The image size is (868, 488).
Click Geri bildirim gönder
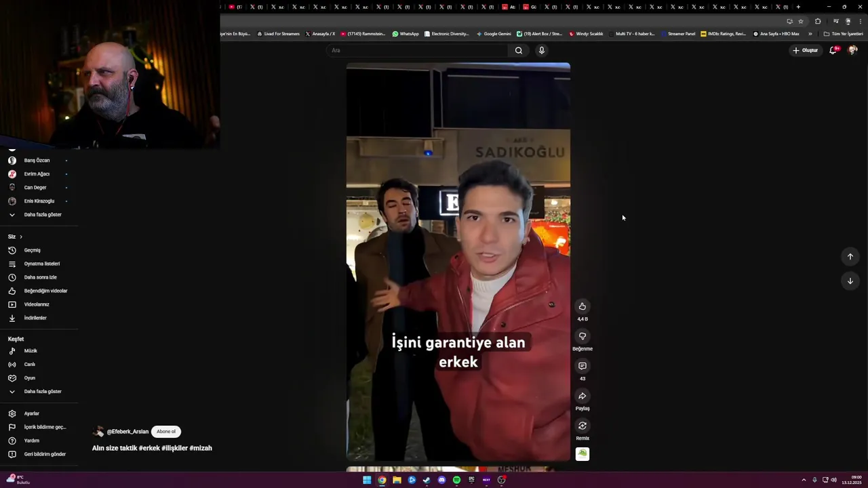point(38,454)
